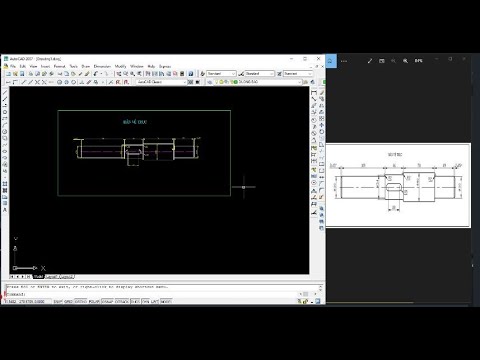Image resolution: width=480 pixels, height=360 pixels.
Task: Select the Linear dimension tool
Action: (314, 92)
